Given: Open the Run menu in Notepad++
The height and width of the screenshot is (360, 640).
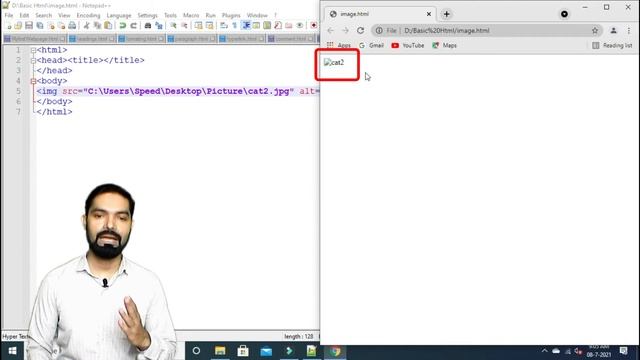Looking at the screenshot, I should click(x=210, y=15).
